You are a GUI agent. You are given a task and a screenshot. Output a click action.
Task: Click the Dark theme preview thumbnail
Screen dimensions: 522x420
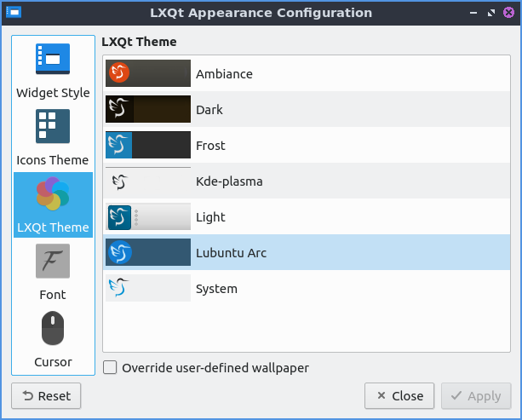pos(148,109)
